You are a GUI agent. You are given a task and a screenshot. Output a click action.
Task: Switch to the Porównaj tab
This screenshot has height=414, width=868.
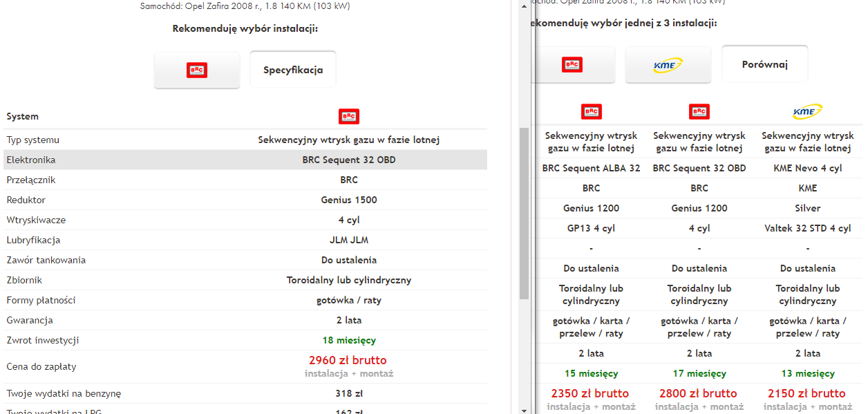764,64
